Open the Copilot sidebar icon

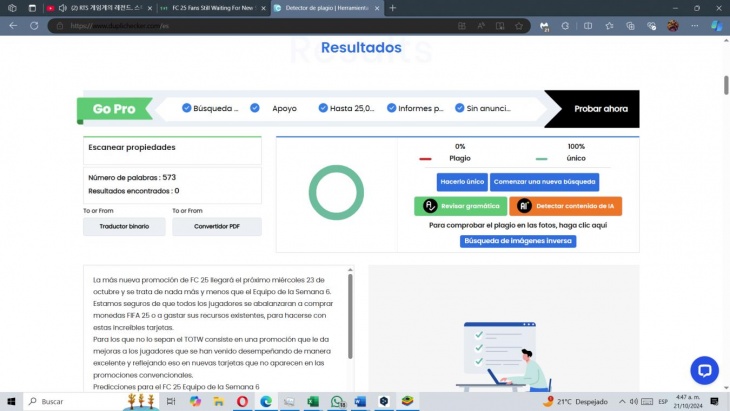point(716,26)
